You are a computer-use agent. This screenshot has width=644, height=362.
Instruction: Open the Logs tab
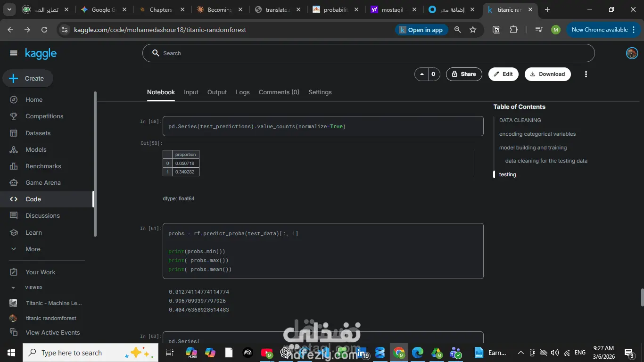[243, 92]
